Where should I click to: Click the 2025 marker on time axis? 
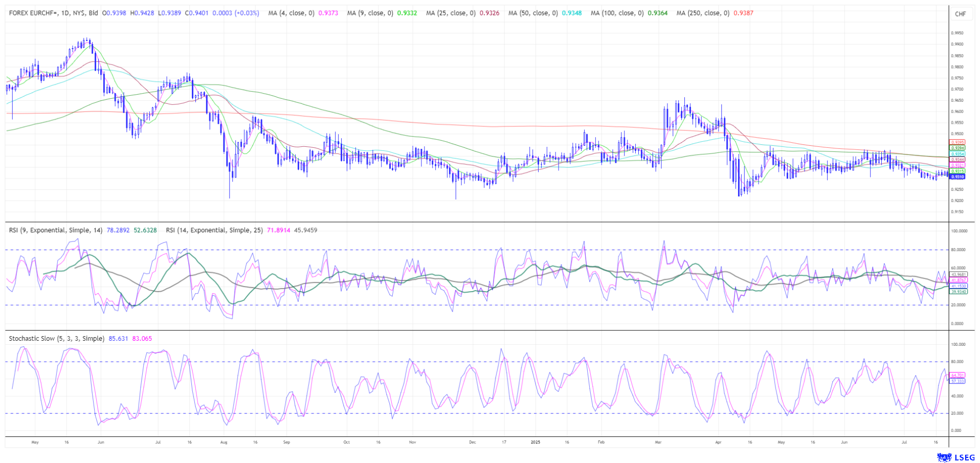(535, 442)
